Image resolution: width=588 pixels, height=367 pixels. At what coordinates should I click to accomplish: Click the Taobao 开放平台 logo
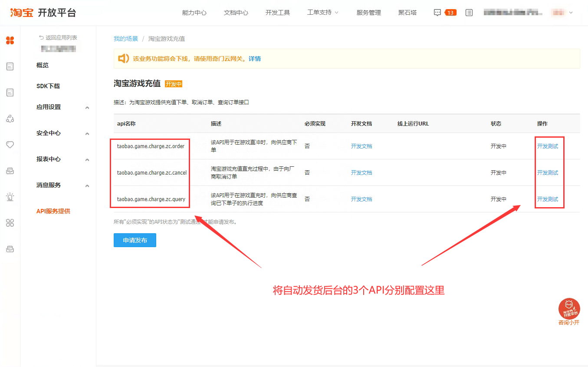43,13
